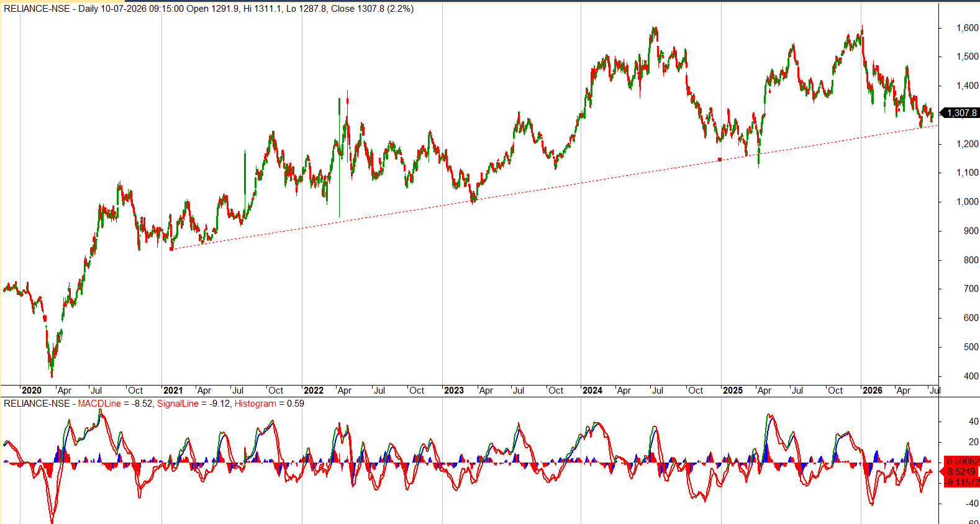The image size is (980, 524).
Task: Click the 20 label on MACD axis
Action: (973, 443)
